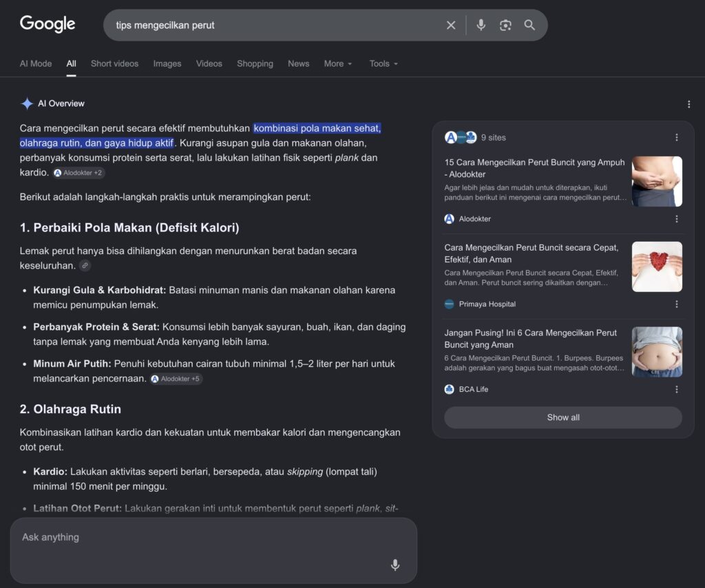The width and height of the screenshot is (705, 588).
Task: Open the Short videos tab
Action: pyautogui.click(x=115, y=64)
